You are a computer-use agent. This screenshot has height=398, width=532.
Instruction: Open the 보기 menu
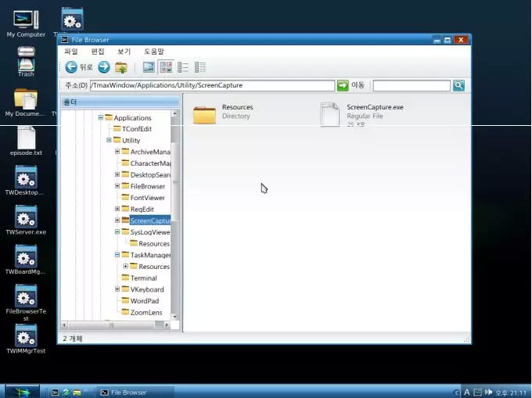tap(124, 52)
